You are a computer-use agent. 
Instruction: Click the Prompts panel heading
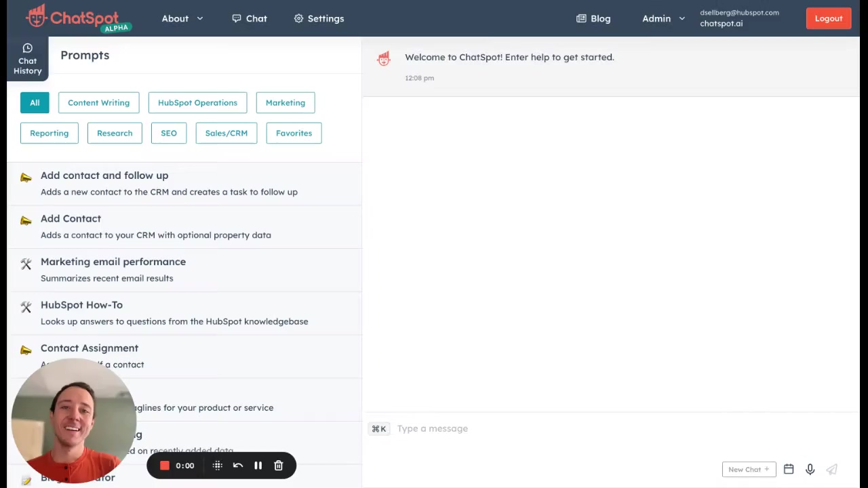click(x=85, y=55)
